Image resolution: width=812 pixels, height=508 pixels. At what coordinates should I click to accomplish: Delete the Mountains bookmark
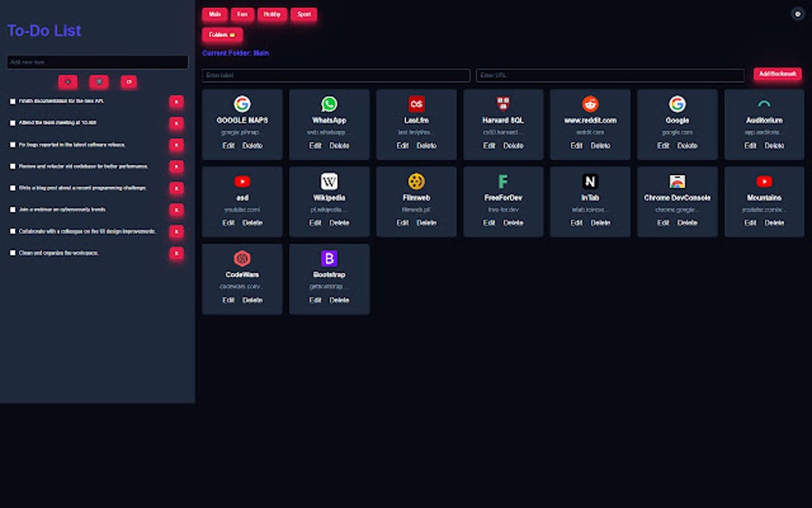point(775,223)
